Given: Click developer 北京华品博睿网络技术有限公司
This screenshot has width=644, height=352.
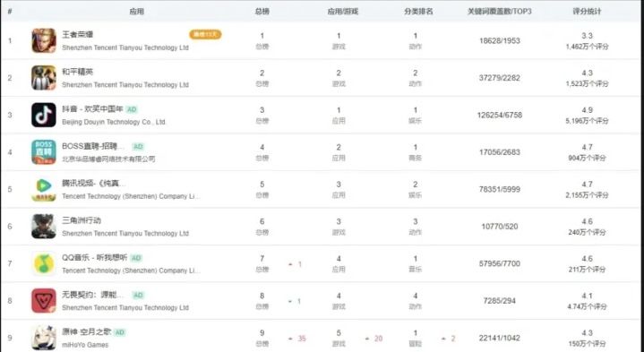Looking at the screenshot, I should click(x=108, y=159).
